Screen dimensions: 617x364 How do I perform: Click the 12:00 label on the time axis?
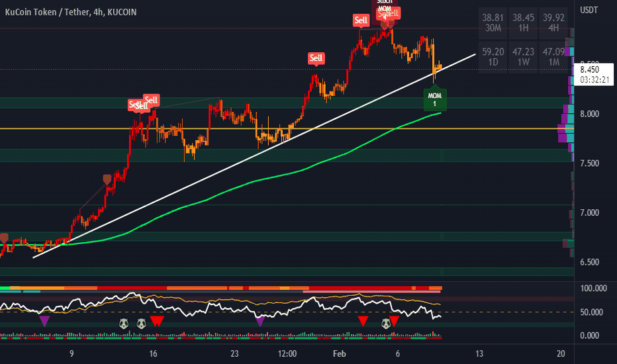tap(287, 354)
